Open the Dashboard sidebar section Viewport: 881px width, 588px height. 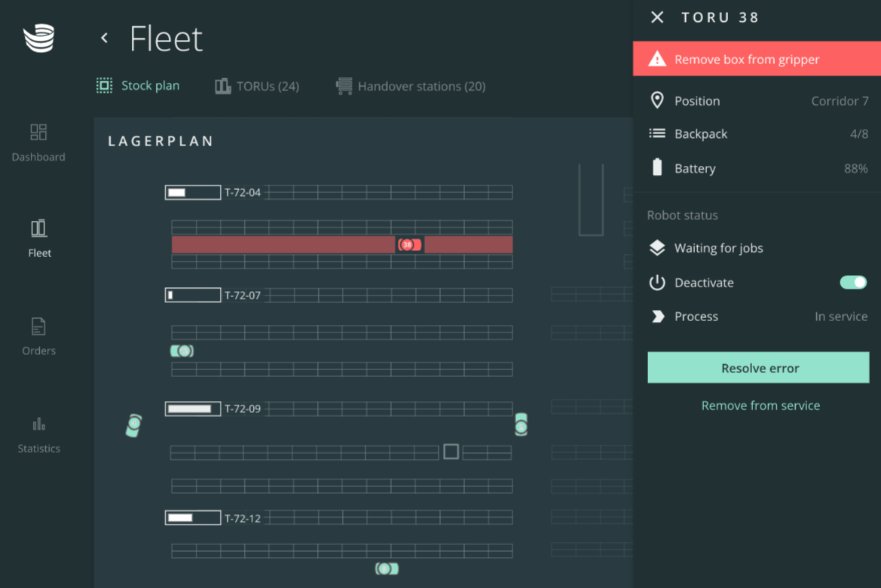coord(38,142)
